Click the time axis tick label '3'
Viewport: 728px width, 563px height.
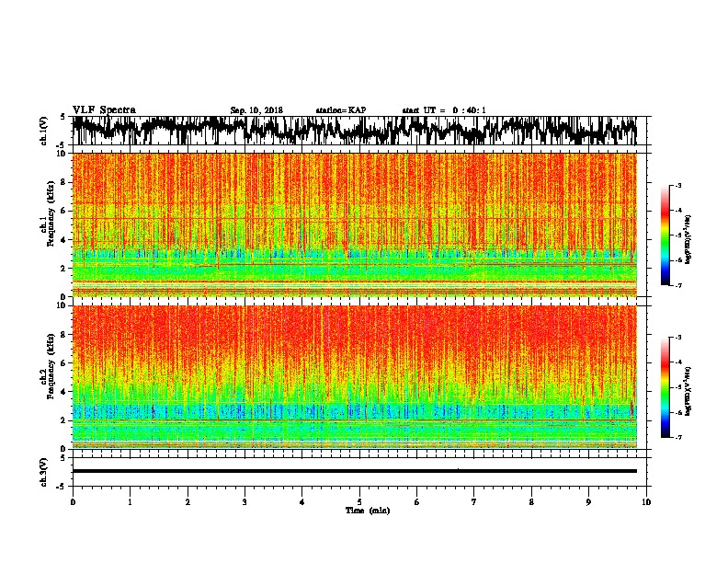245,502
